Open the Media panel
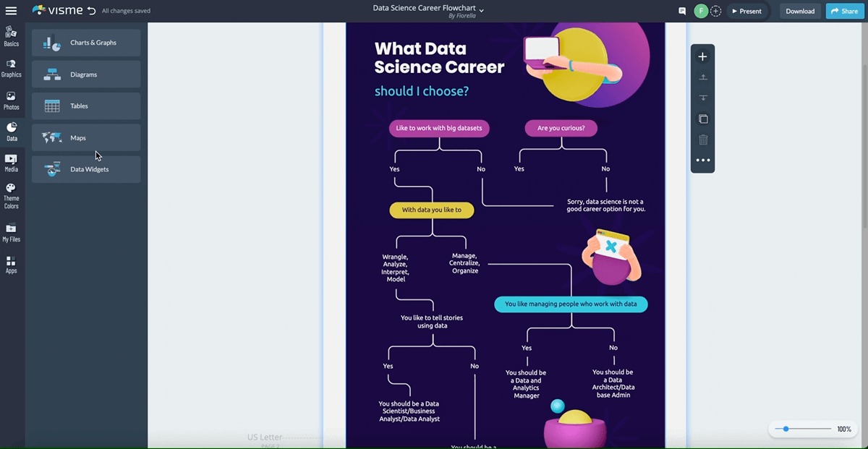Image resolution: width=868 pixels, height=449 pixels. click(12, 165)
